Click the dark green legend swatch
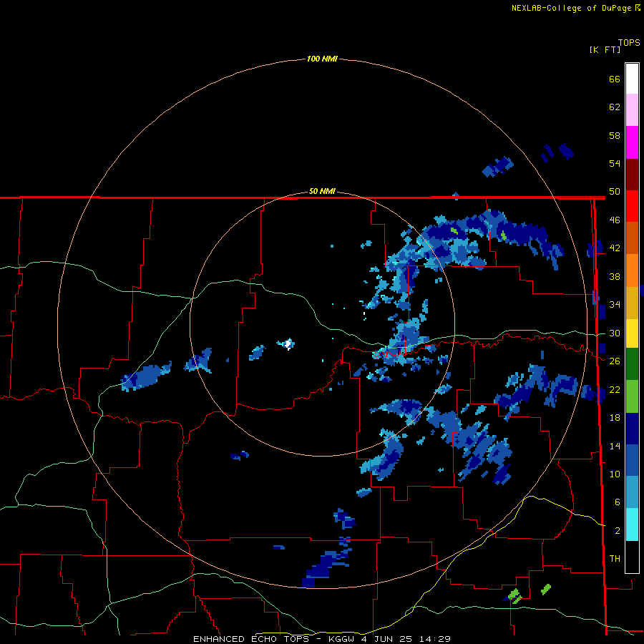 pos(632,364)
